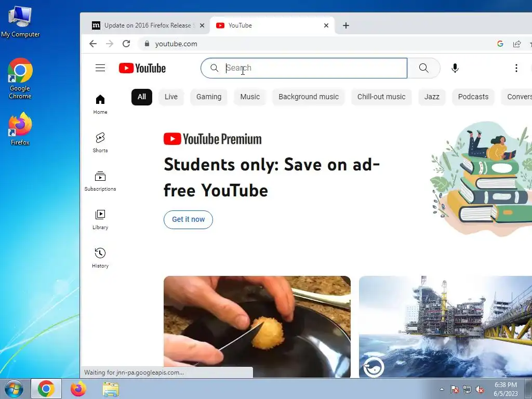Select the Gaming filter chip
The height and width of the screenshot is (399, 532).
point(209,97)
